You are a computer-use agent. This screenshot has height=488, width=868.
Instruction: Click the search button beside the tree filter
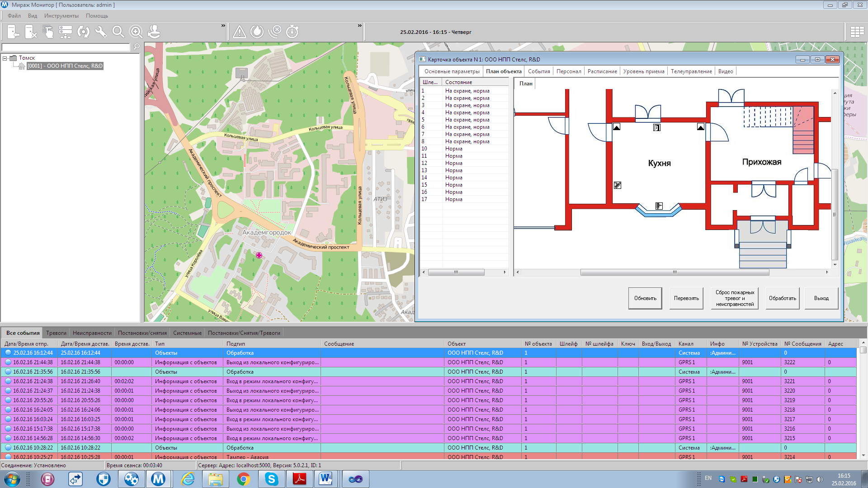(x=136, y=47)
